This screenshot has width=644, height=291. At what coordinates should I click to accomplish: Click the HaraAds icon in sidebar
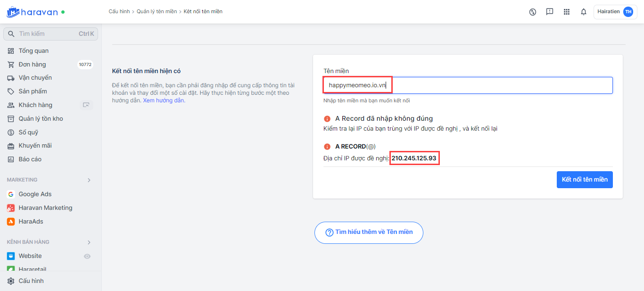coord(11,222)
